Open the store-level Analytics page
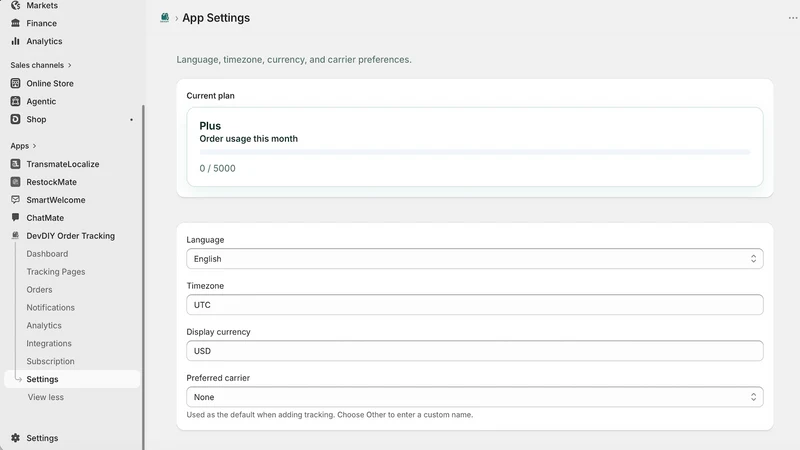Image resolution: width=800 pixels, height=450 pixels. click(44, 41)
